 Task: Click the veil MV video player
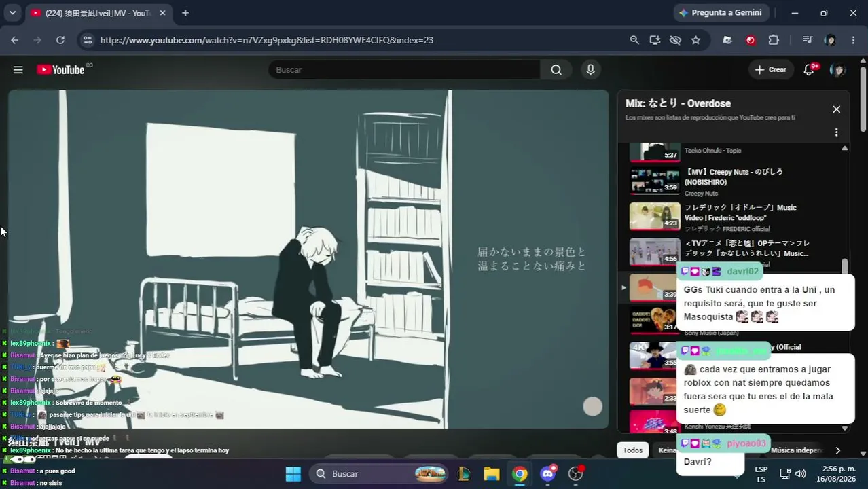308,259
